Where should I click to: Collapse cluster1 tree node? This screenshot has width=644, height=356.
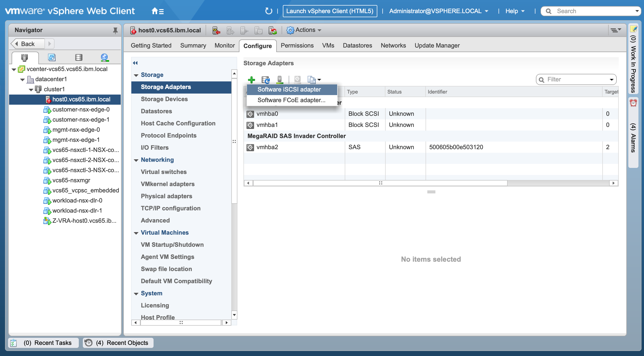click(x=31, y=90)
